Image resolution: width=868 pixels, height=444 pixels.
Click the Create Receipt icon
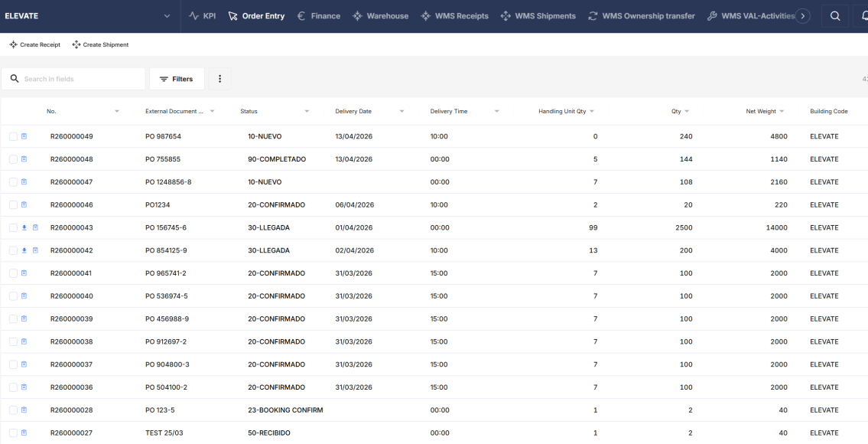coord(13,44)
